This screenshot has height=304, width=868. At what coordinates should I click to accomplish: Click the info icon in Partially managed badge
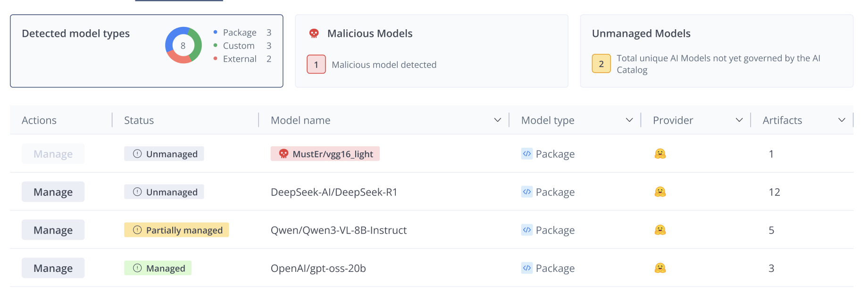click(x=137, y=230)
